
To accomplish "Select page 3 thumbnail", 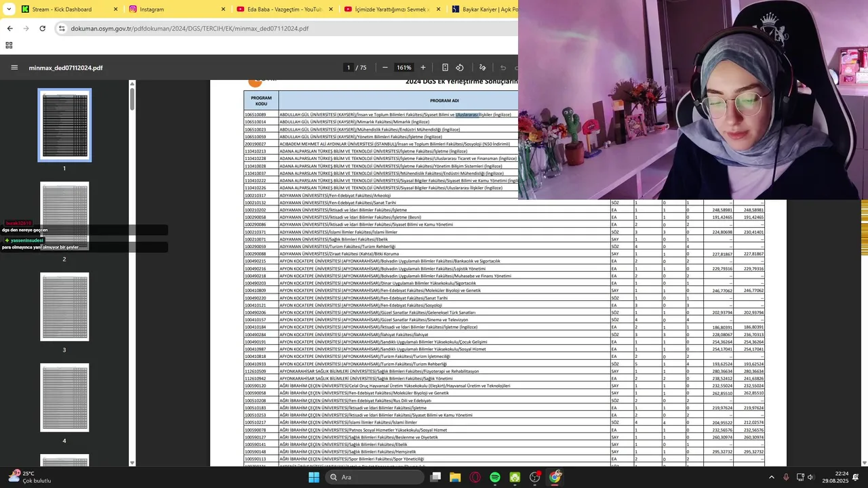I will (64, 307).
